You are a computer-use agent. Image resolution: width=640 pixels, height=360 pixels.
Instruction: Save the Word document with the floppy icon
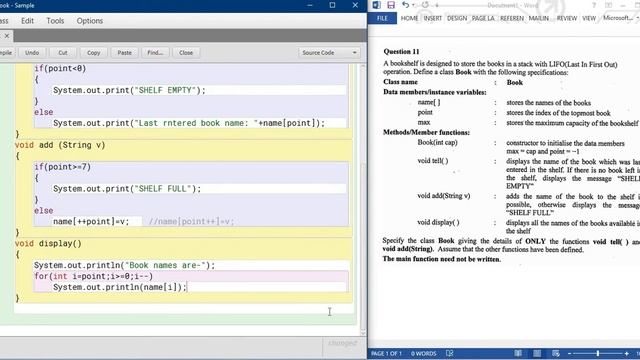click(x=391, y=5)
